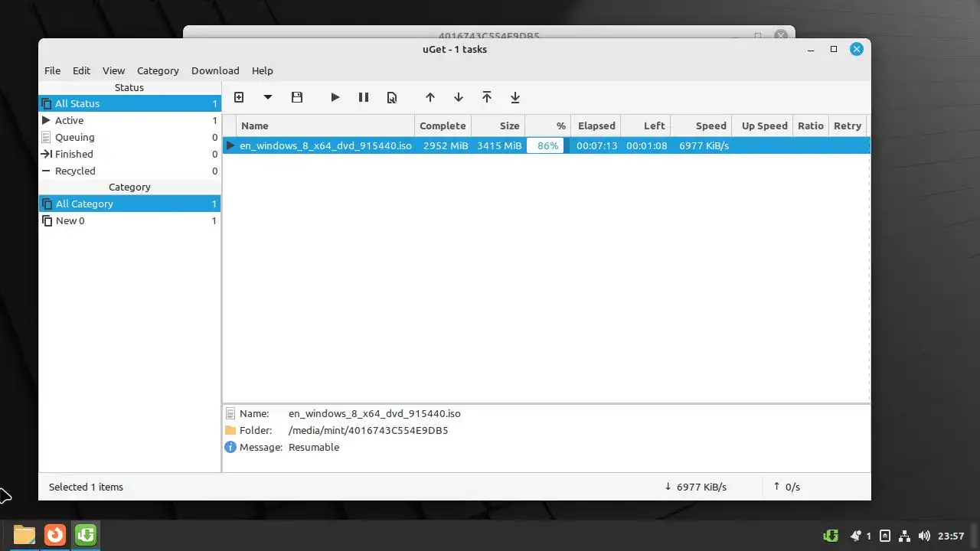This screenshot has width=980, height=551.
Task: Click the 6977 KiB/s speed cell in the row
Action: coord(703,145)
